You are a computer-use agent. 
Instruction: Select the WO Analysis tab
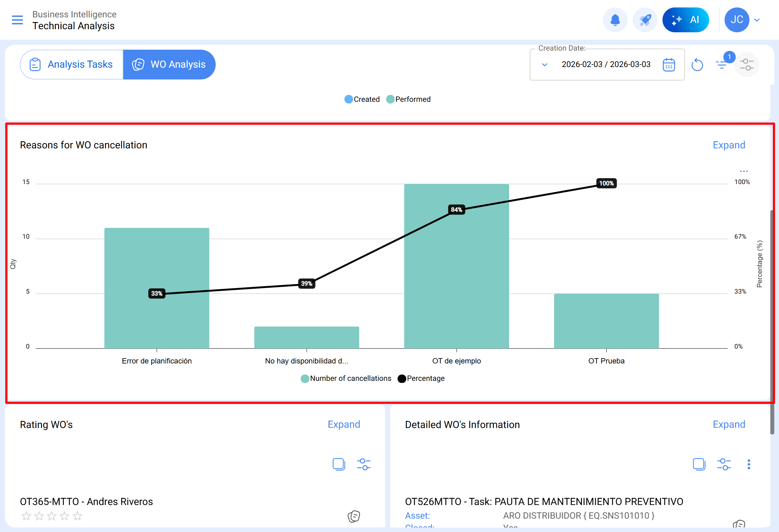tap(169, 65)
